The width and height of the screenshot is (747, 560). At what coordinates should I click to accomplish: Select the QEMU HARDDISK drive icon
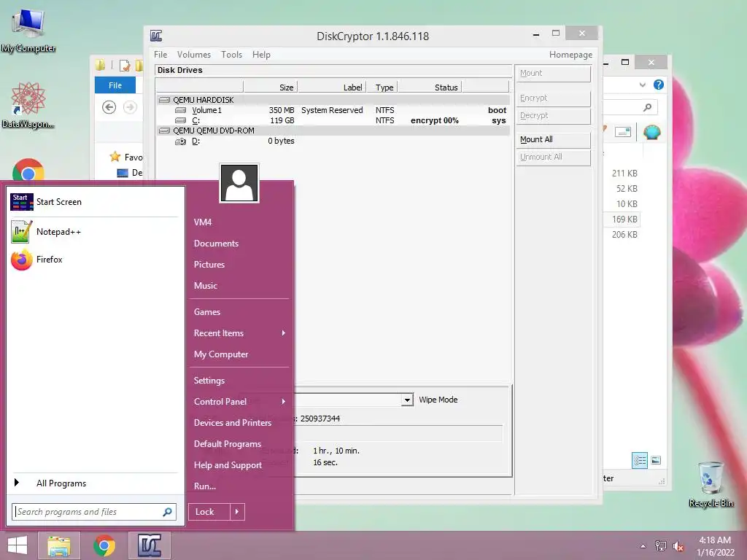click(164, 100)
